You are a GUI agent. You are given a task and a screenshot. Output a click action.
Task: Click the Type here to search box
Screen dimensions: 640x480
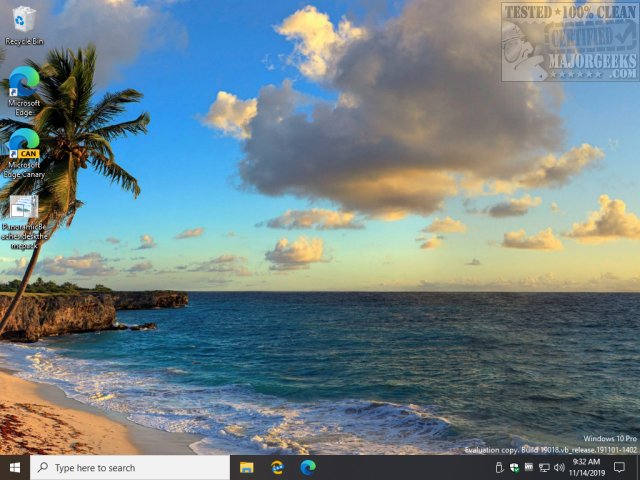tap(130, 468)
